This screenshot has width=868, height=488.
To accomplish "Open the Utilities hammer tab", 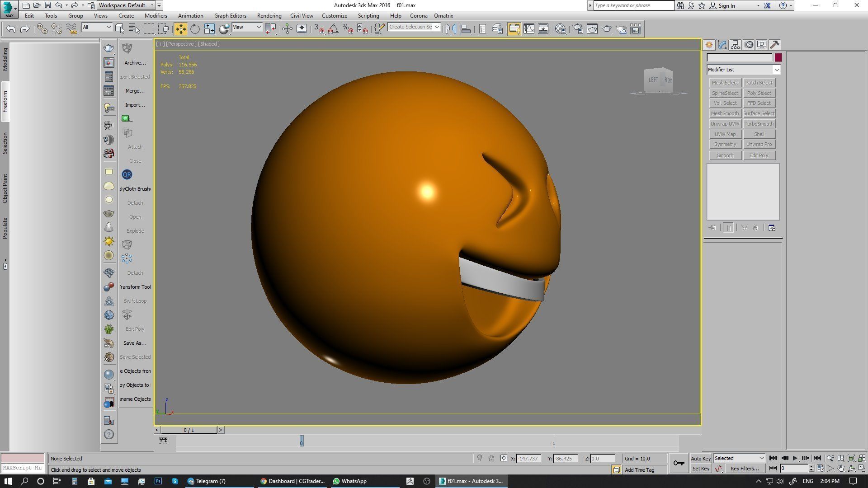I will [775, 45].
